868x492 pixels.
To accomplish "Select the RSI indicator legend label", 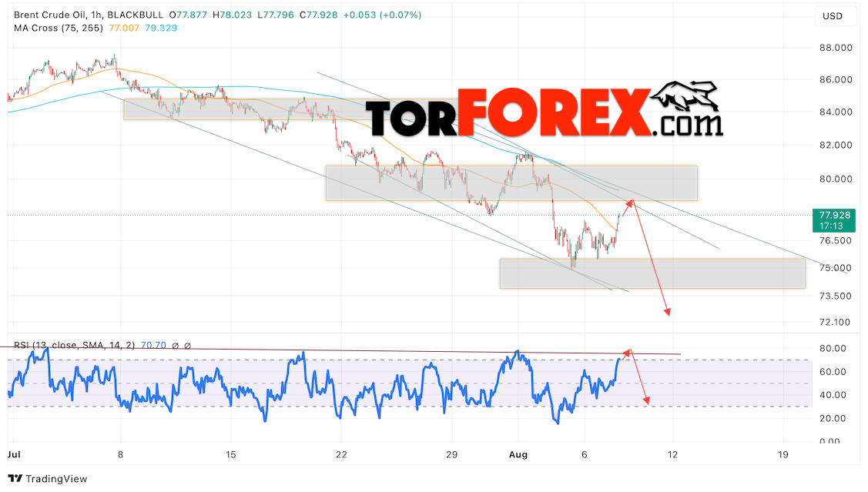I will pos(74,346).
